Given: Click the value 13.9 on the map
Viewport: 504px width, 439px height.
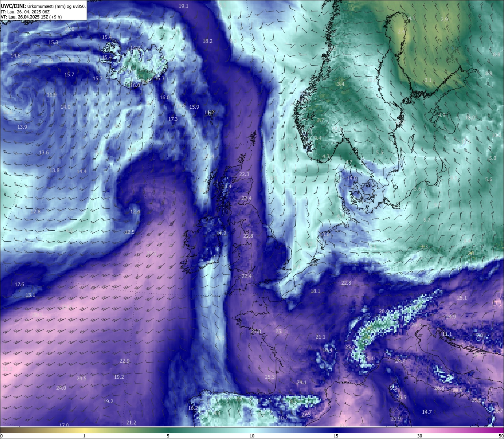Looking at the screenshot, I should click(22, 127).
